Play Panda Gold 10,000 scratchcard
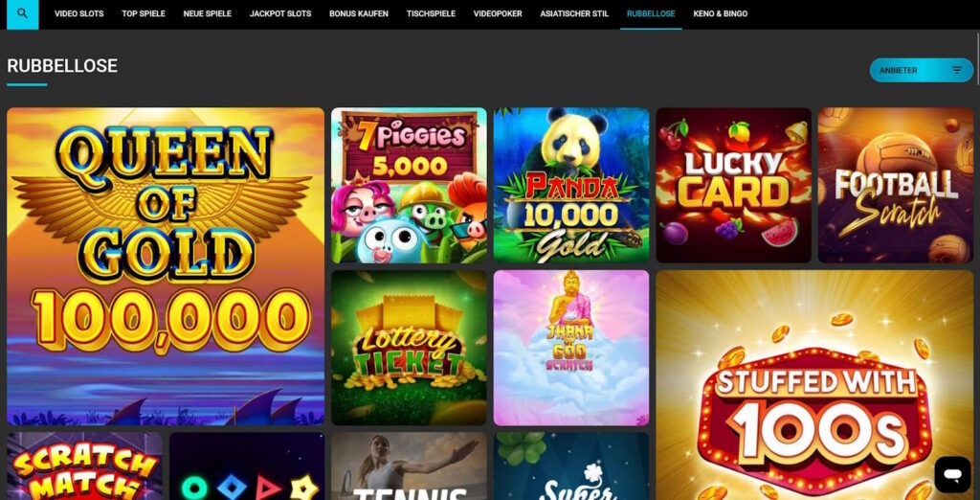This screenshot has height=500, width=980. 571,185
